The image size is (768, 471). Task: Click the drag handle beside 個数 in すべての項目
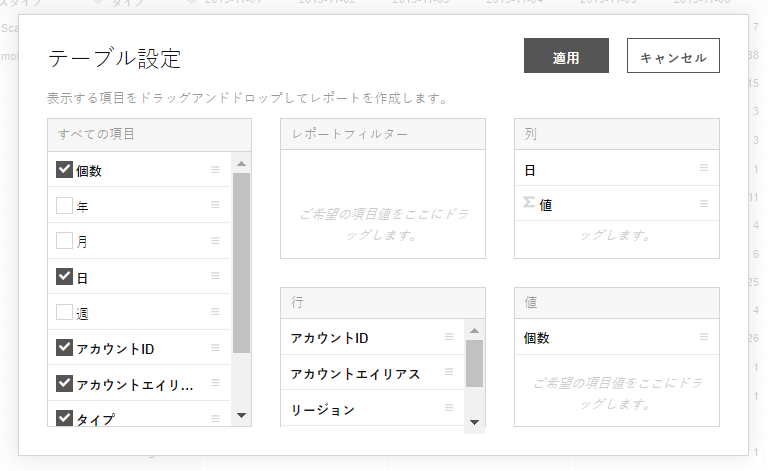coord(215,170)
